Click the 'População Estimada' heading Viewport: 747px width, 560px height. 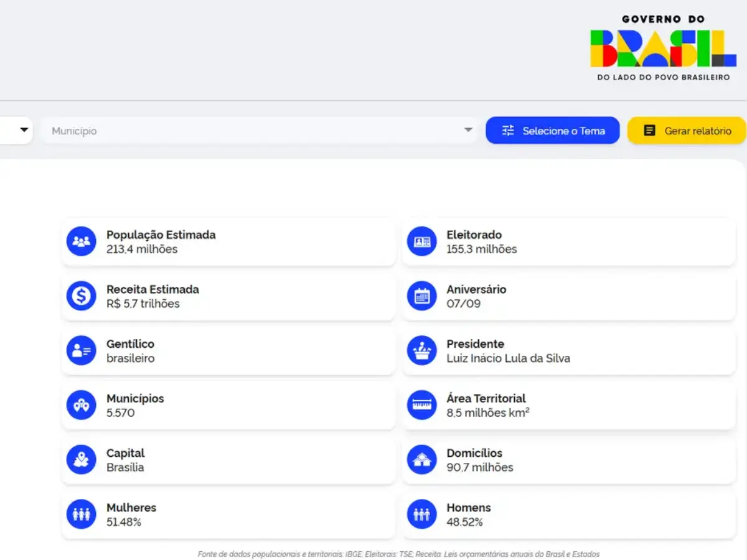click(161, 235)
